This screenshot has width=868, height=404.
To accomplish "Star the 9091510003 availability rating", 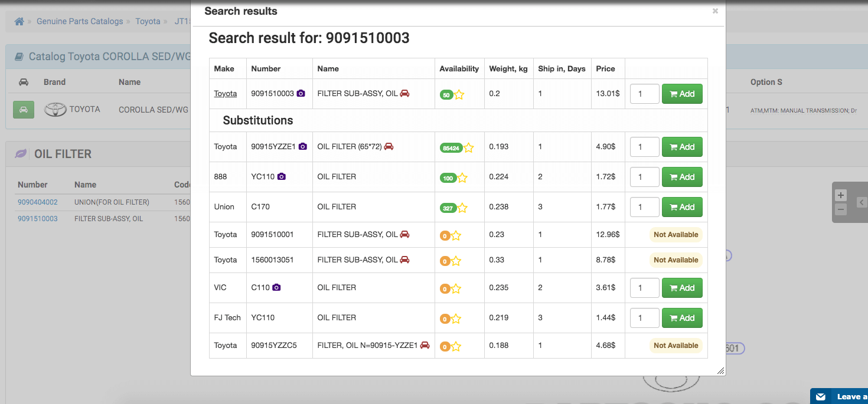I will pos(459,94).
